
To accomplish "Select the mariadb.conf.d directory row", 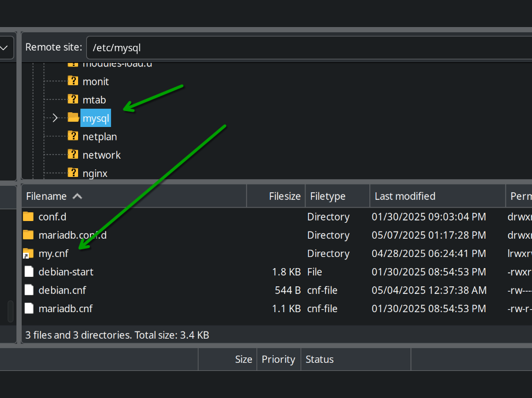I will pos(277,235).
